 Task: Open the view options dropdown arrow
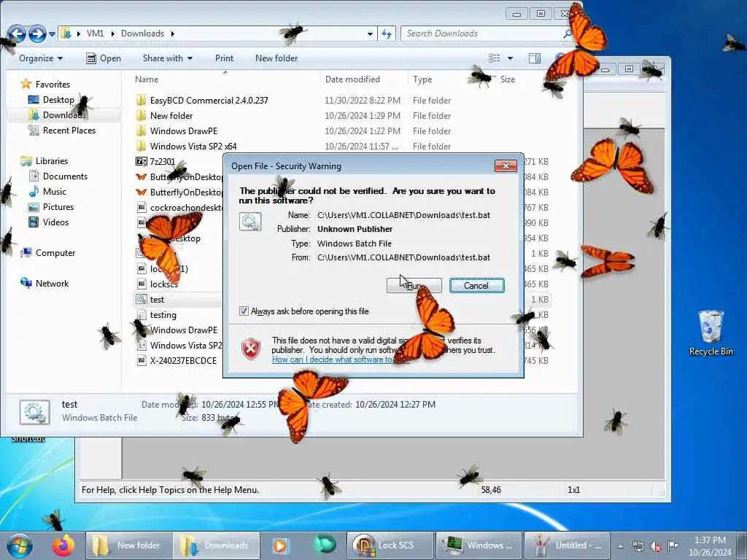510,58
